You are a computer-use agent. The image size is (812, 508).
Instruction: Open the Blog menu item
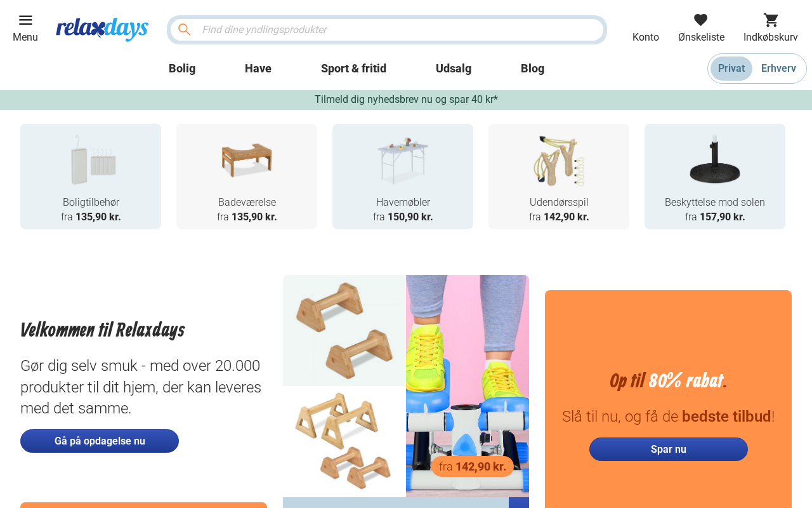(532, 69)
